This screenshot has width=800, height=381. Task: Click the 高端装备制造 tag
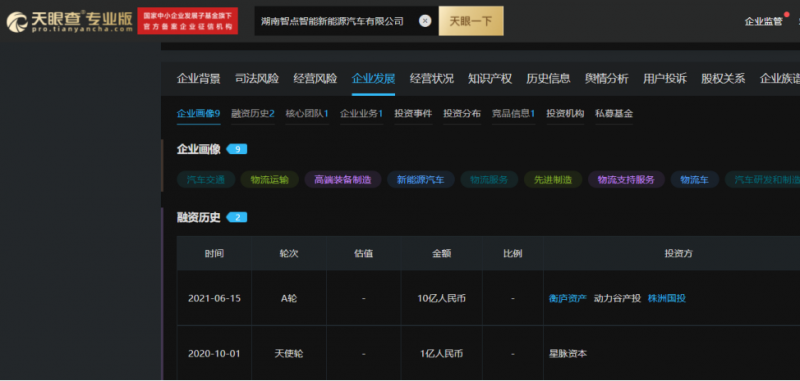click(343, 180)
